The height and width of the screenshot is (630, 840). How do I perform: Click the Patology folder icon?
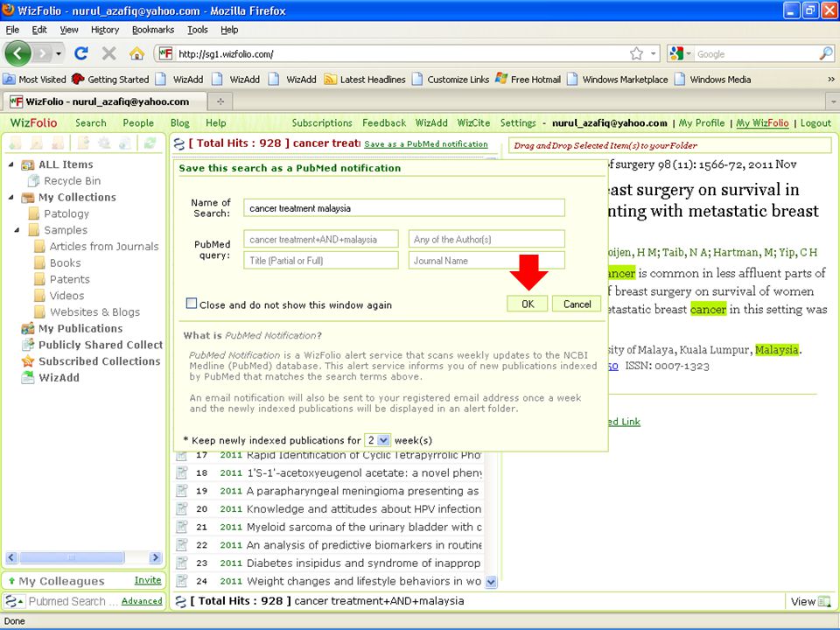click(x=34, y=213)
